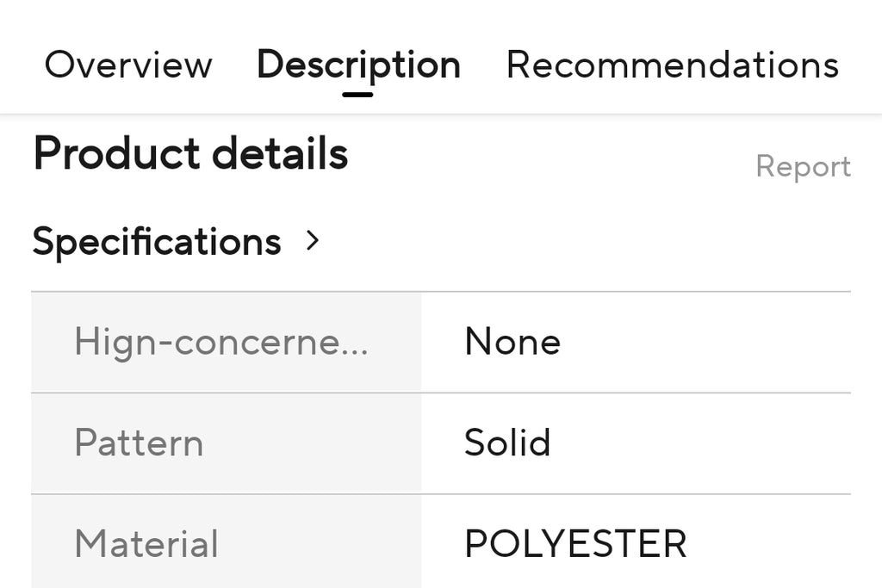Click the gray cell area beside the Pattern label
Viewport: 882px width, 588px height.
(312, 443)
